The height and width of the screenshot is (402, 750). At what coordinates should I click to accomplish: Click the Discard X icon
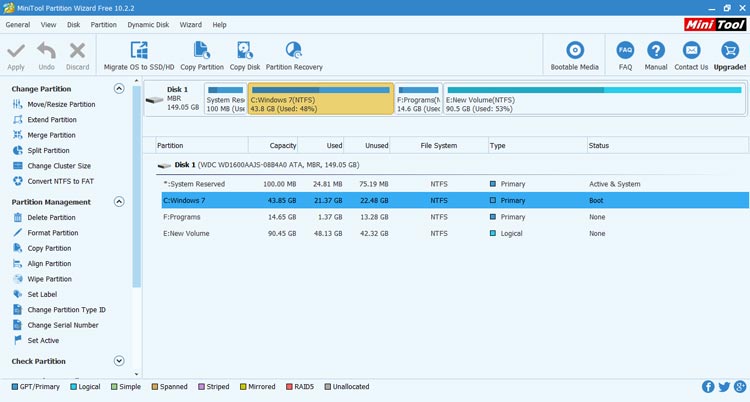[77, 50]
